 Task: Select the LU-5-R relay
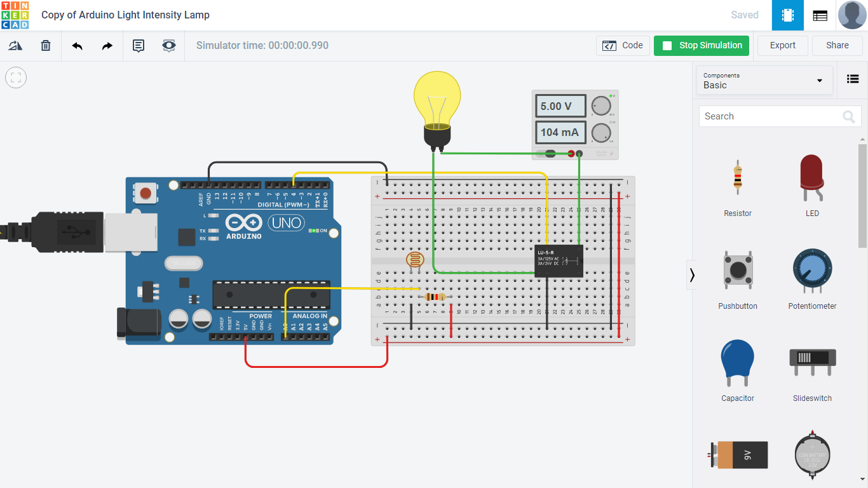pos(559,261)
